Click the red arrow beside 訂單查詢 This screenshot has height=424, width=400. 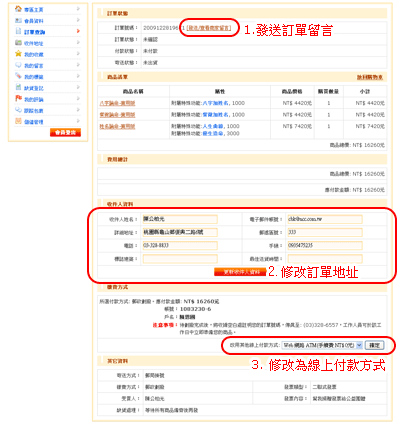click(78, 31)
